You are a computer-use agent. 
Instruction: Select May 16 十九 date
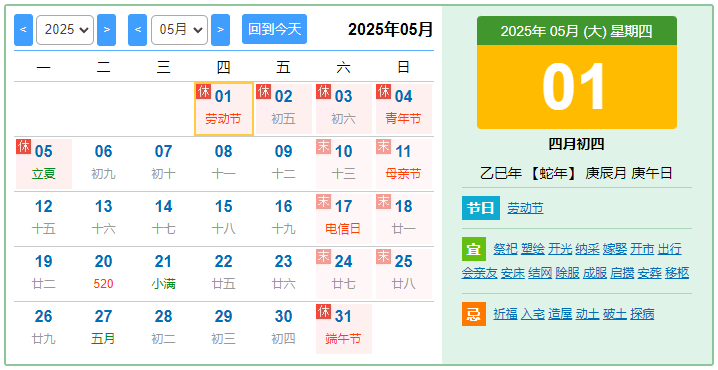283,219
